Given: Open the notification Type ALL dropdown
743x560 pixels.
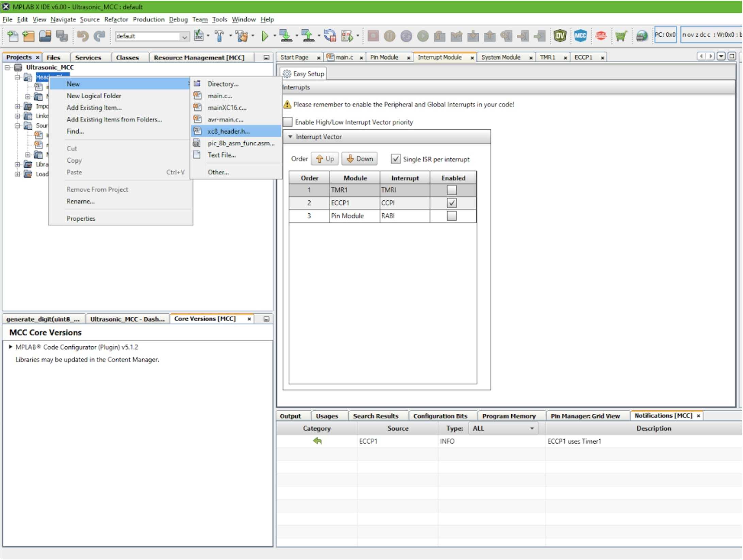Looking at the screenshot, I should (503, 429).
